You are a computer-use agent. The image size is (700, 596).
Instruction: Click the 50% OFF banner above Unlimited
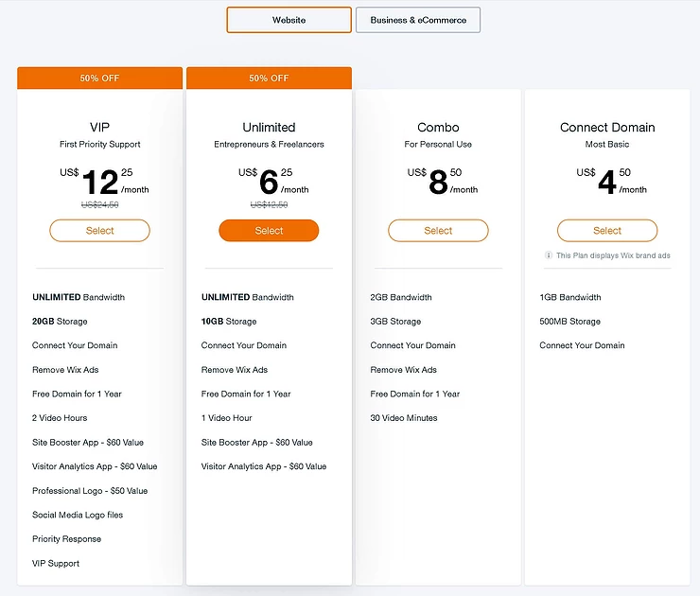269,79
